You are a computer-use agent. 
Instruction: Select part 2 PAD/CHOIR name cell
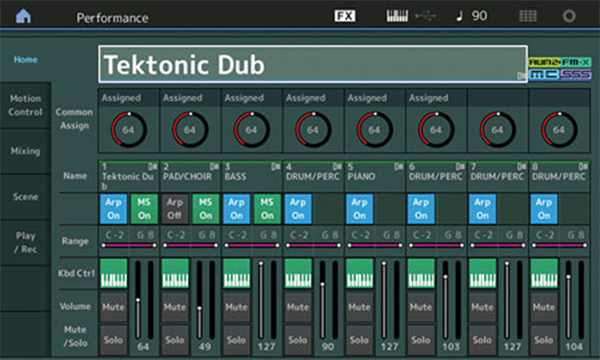coord(191,176)
